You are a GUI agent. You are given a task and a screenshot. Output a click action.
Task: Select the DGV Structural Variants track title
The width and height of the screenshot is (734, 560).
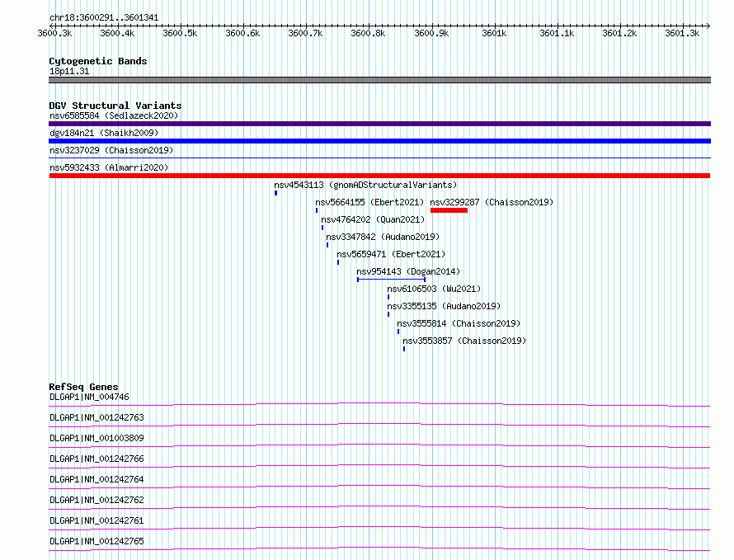[x=115, y=106]
